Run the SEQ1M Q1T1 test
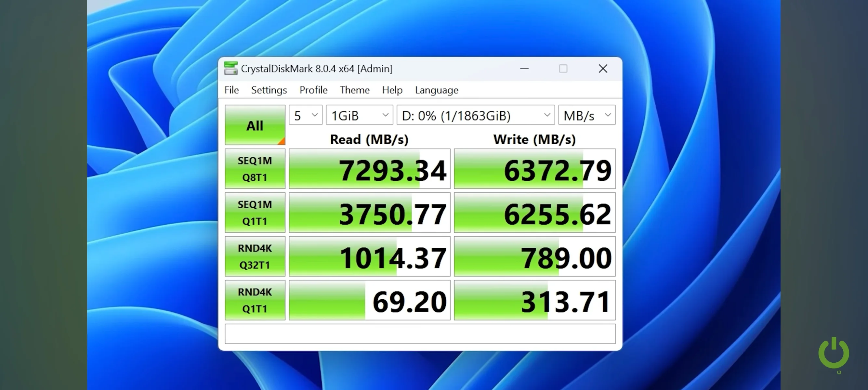This screenshot has height=390, width=868. [x=255, y=213]
